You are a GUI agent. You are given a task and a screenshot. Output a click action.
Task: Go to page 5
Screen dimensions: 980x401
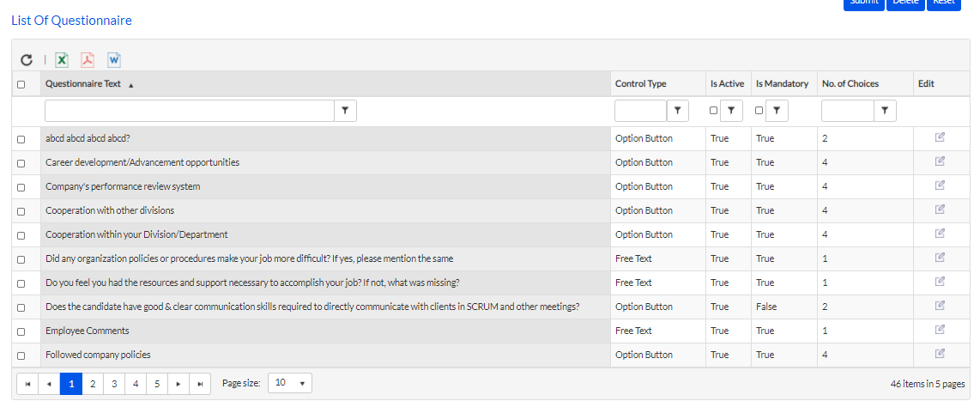pyautogui.click(x=157, y=384)
